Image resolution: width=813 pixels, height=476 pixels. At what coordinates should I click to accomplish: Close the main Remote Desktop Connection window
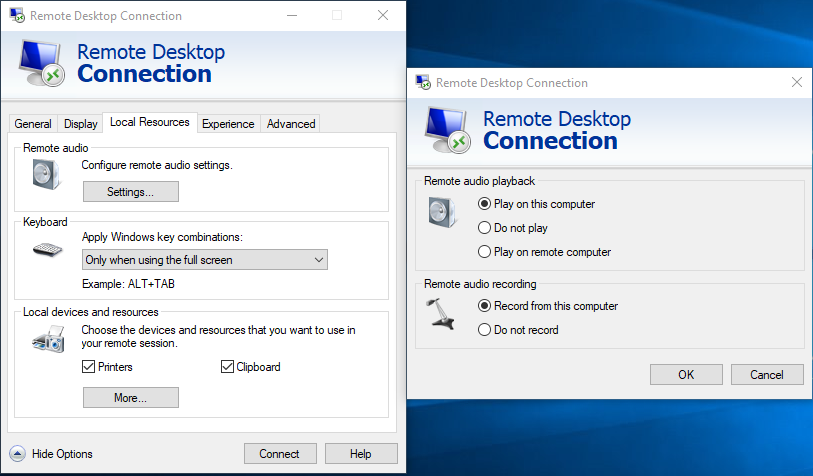(x=383, y=16)
